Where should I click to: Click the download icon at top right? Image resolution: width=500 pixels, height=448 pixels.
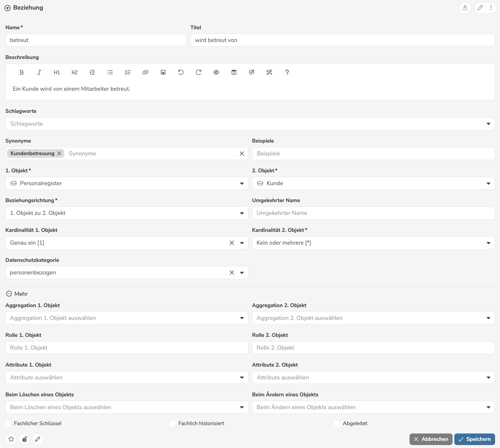click(x=465, y=8)
